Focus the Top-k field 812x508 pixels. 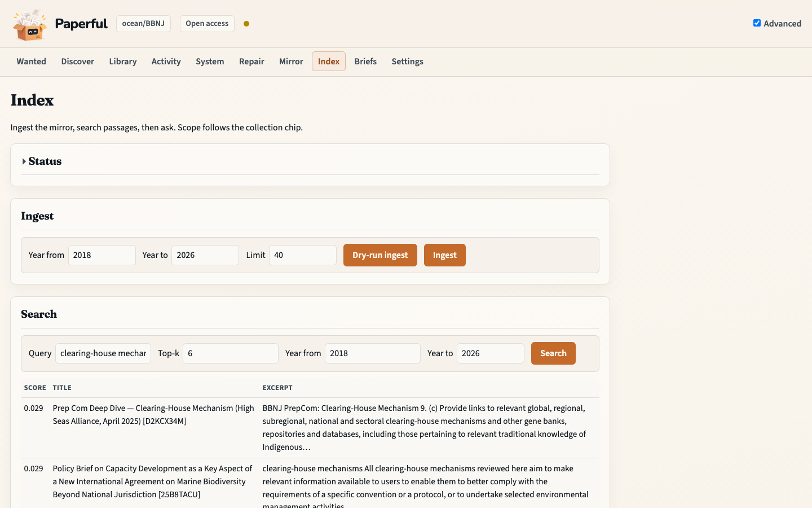click(x=231, y=353)
